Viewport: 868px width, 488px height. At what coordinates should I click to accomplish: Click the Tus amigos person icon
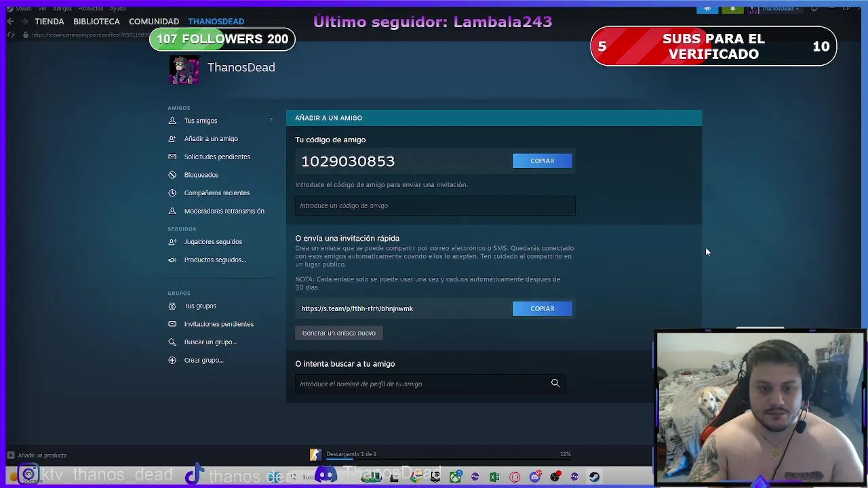172,121
